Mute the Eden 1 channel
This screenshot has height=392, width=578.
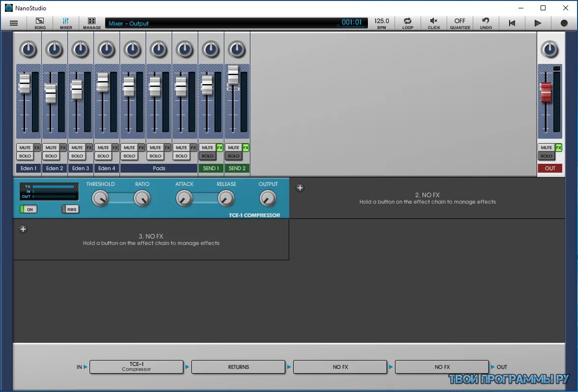pyautogui.click(x=25, y=148)
